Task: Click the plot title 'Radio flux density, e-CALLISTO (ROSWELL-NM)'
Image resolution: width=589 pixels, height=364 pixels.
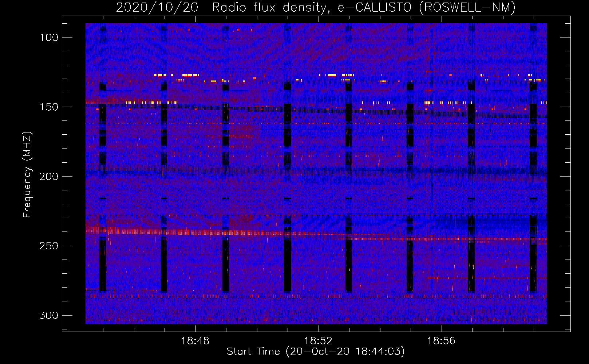Action: 364,7
